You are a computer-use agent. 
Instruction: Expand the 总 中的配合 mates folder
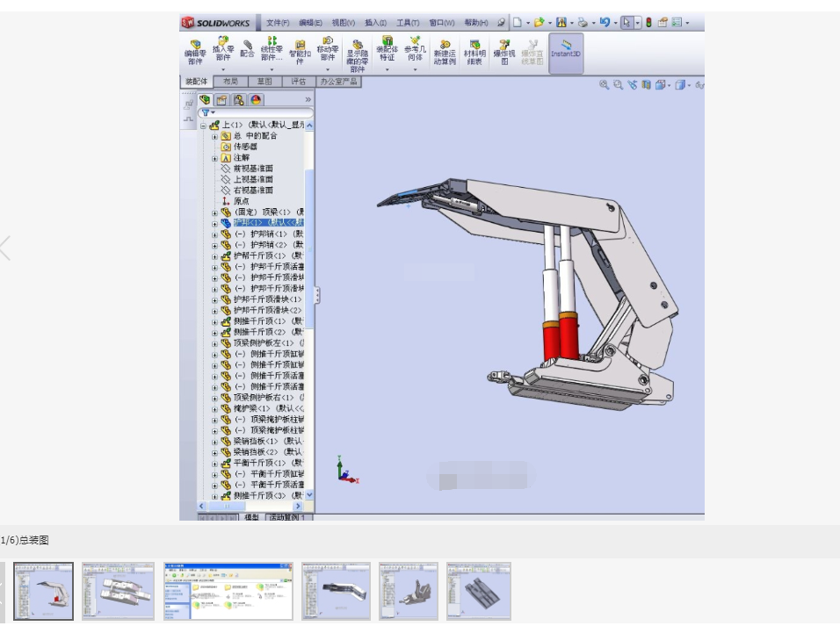[214, 137]
